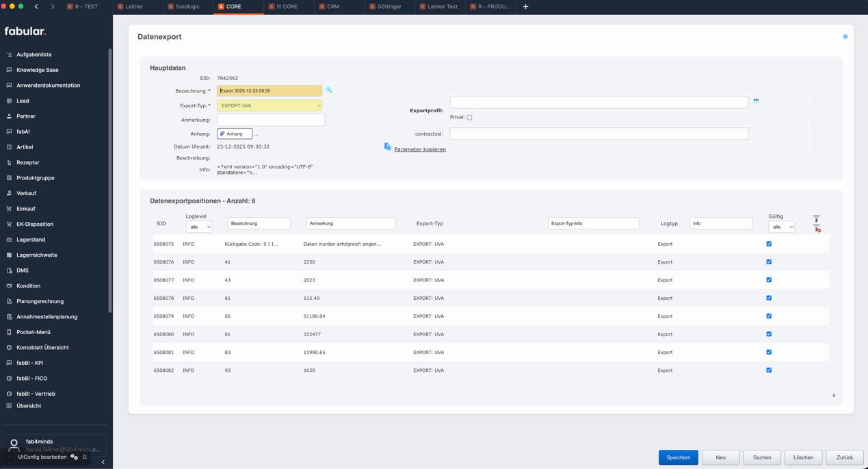This screenshot has height=469, width=868.
Task: Clear filters with the red funnel icon
Action: tap(817, 229)
